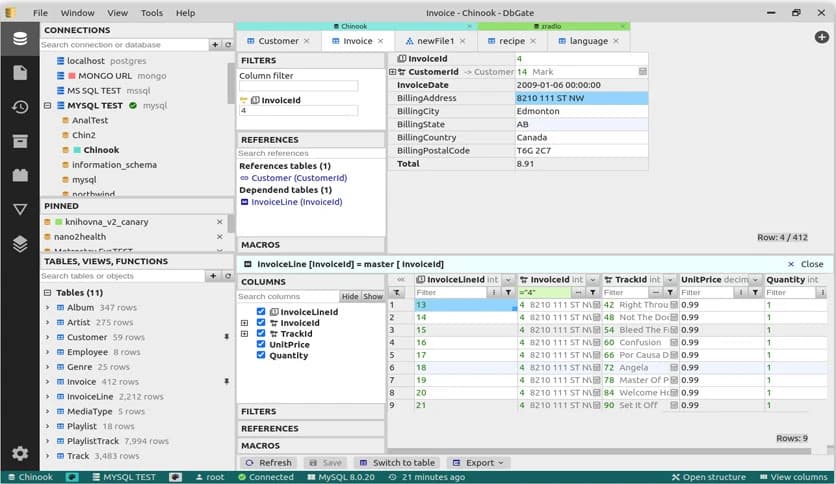Unpin the knihovna_v2_canary pinned item
Screen dimensions: 836x484
[219, 221]
